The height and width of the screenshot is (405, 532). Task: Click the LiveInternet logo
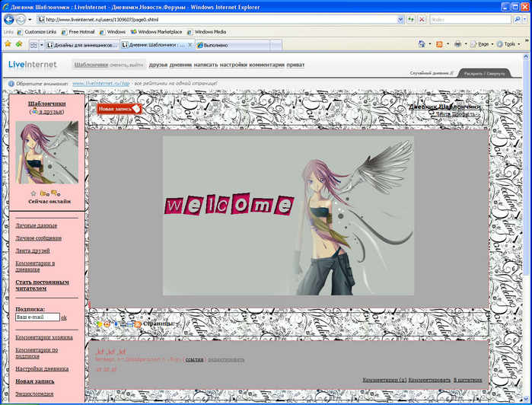click(x=33, y=65)
